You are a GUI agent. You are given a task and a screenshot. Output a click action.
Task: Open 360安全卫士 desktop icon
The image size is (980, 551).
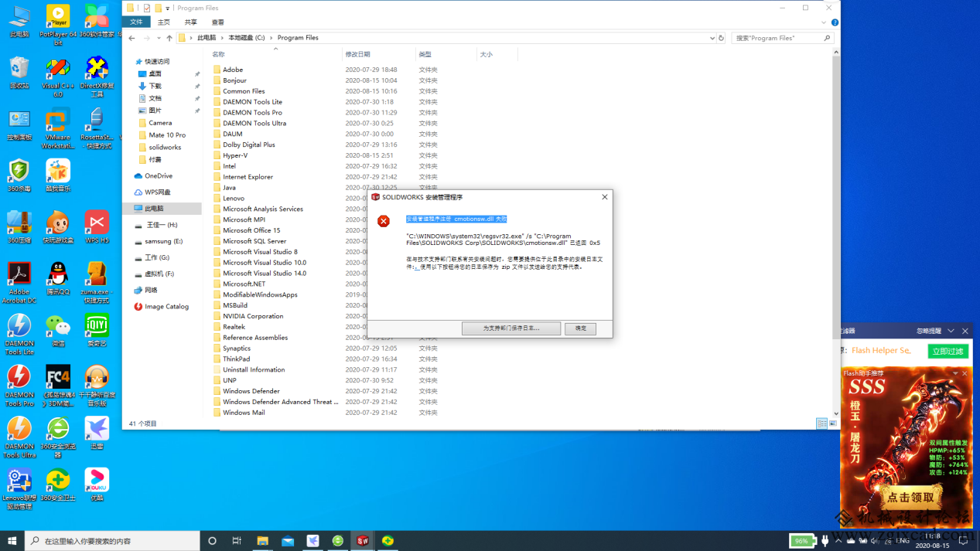point(58,485)
